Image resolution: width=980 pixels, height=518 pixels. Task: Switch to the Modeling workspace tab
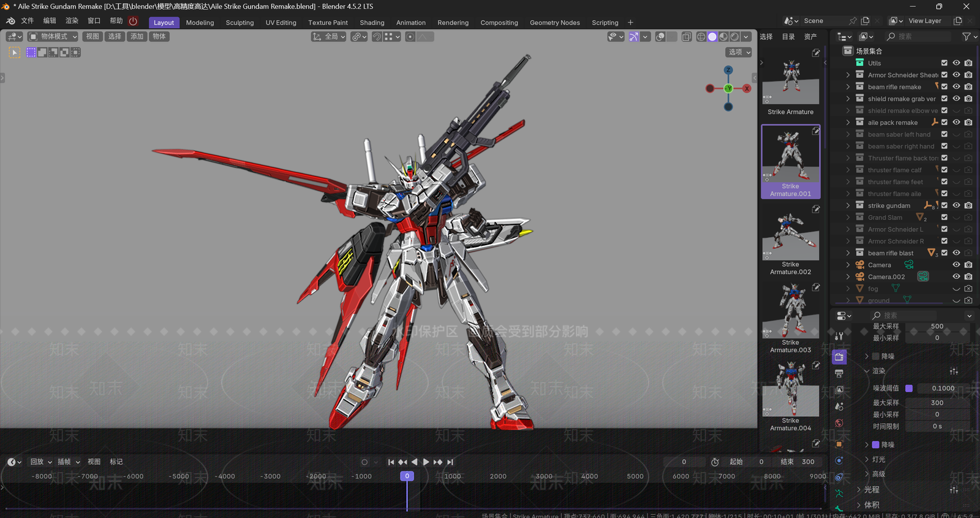click(200, 23)
